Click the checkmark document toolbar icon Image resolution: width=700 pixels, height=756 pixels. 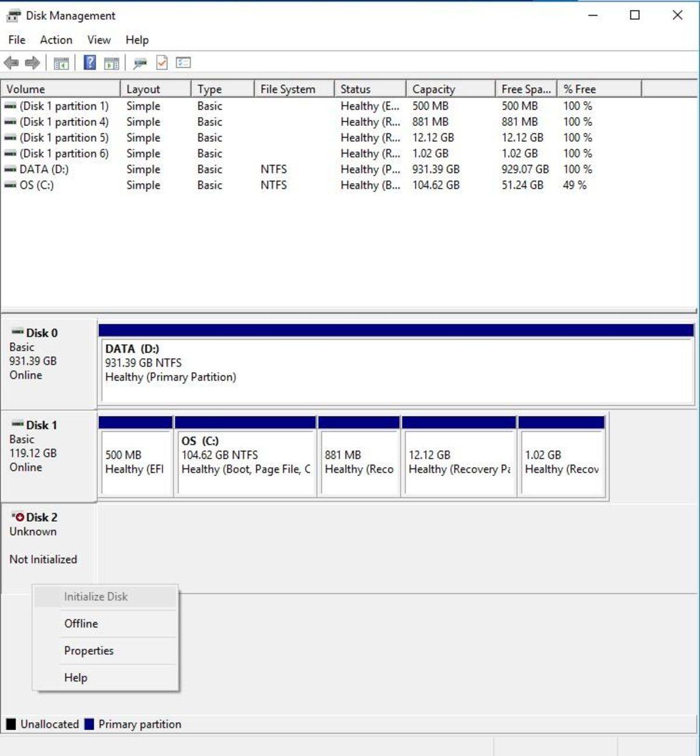tap(162, 62)
